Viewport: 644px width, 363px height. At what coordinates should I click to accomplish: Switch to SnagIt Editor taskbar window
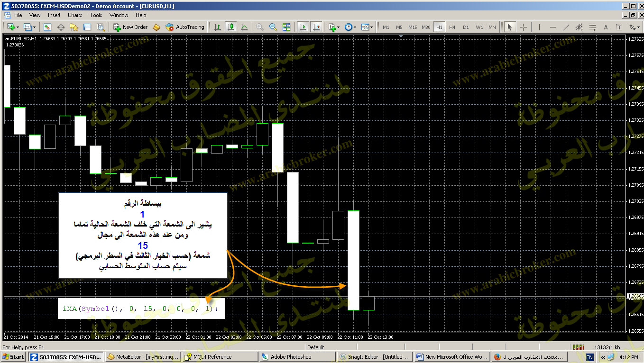click(x=375, y=357)
